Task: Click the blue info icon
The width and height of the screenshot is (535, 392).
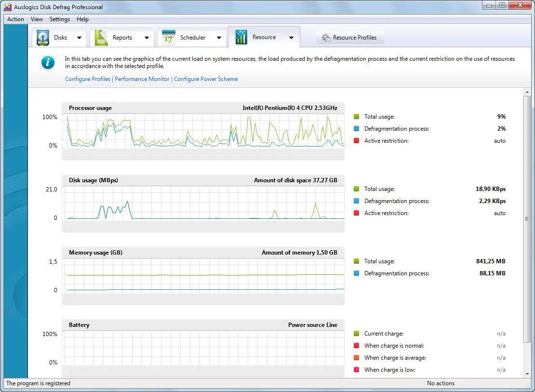Action: [x=48, y=63]
